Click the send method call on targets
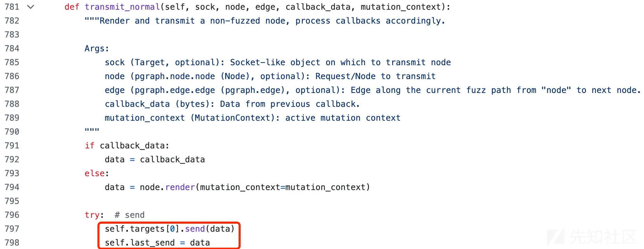Screen dimensions: 644x249 [x=195, y=229]
